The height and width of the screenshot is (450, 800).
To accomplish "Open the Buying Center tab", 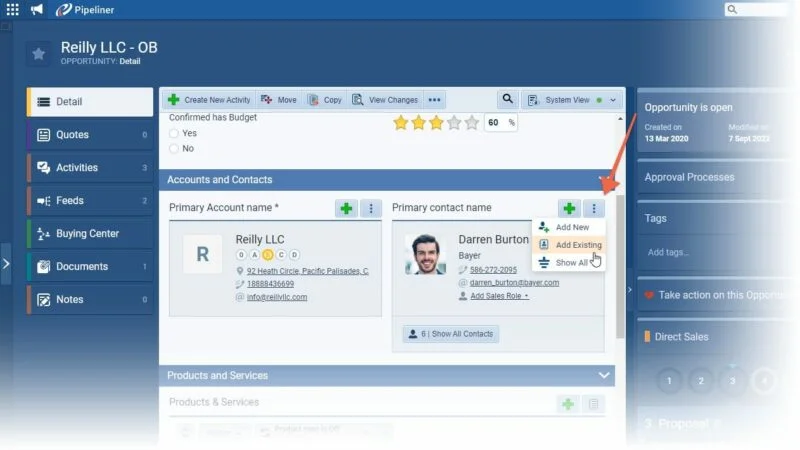I will click(x=90, y=234).
